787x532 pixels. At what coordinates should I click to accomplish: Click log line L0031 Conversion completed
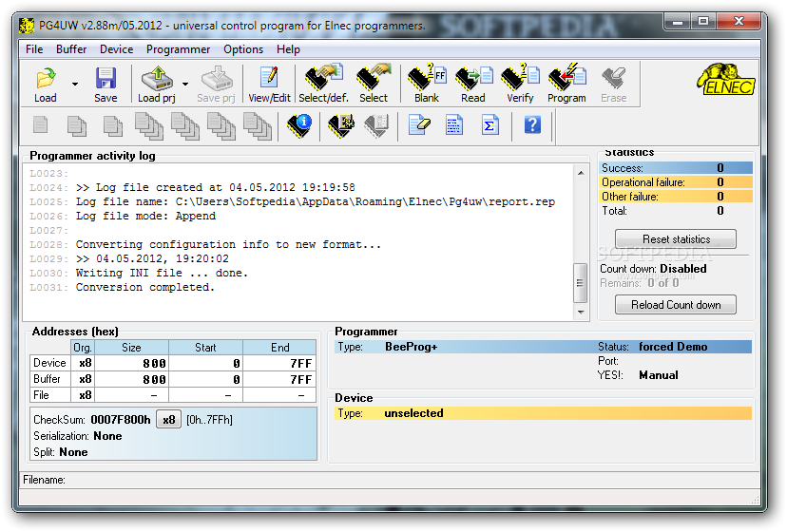[122, 288]
